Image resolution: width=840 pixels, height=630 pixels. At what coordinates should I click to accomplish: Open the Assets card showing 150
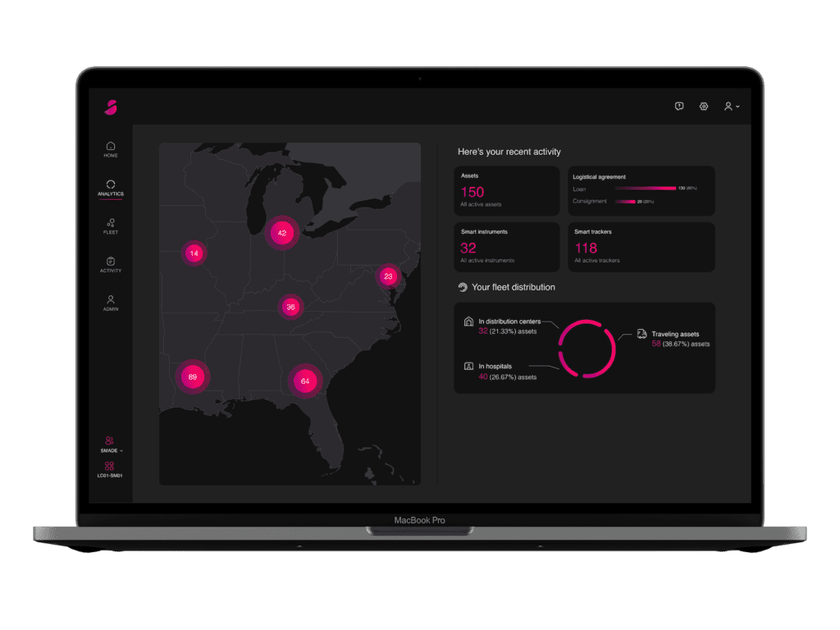pos(506,189)
